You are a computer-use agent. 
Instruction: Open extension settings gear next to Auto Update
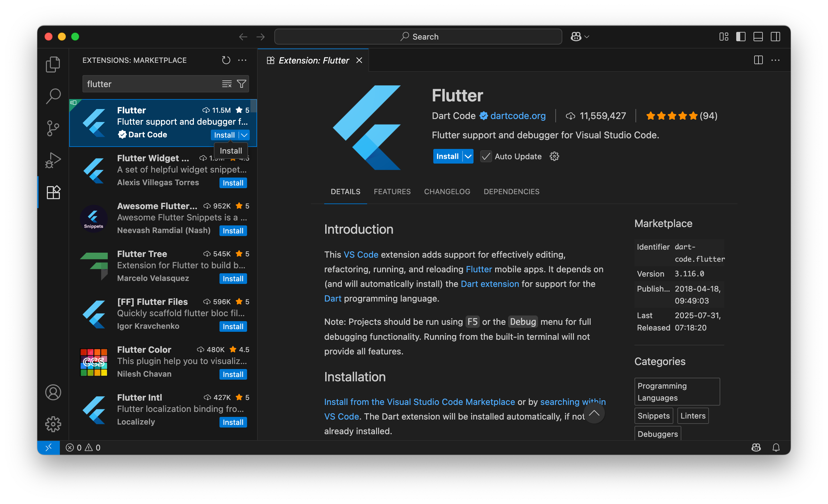tap(554, 156)
